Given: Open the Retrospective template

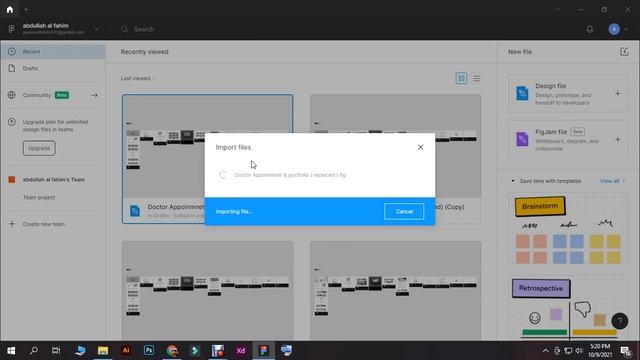Looking at the screenshot, I should tap(568, 308).
